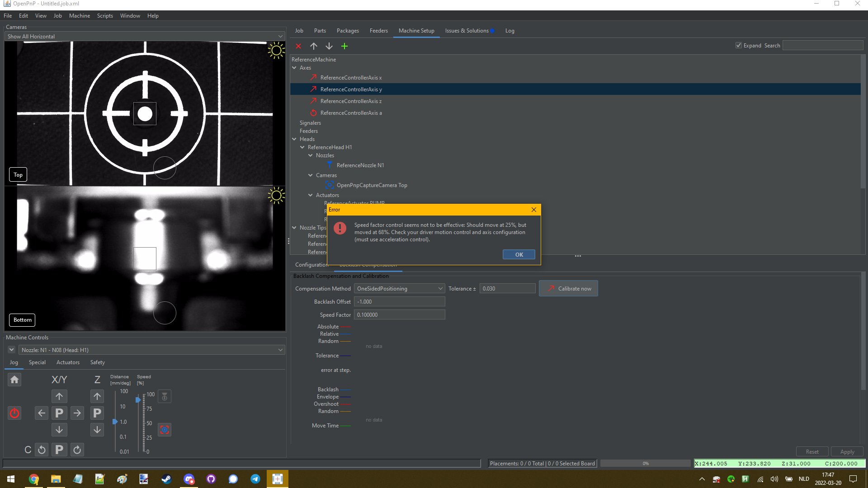
Task: Adjust the jog Speed percent slider
Action: tap(138, 399)
